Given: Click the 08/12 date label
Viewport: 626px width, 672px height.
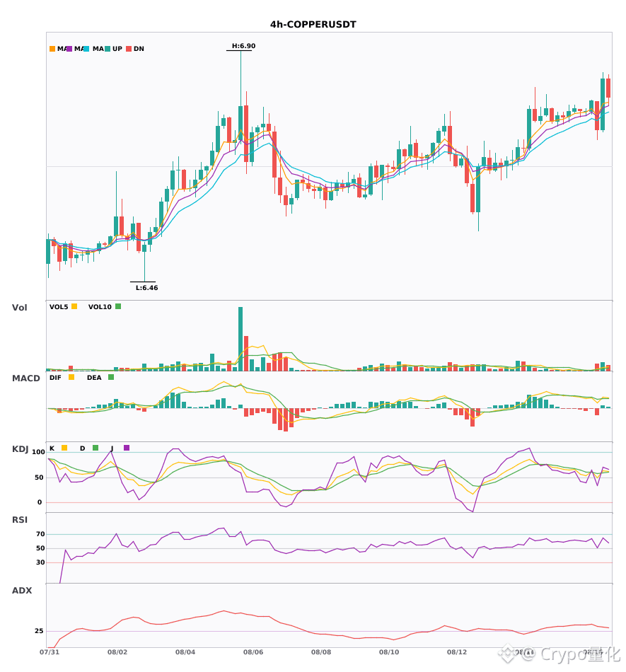Looking at the screenshot, I should [x=457, y=652].
